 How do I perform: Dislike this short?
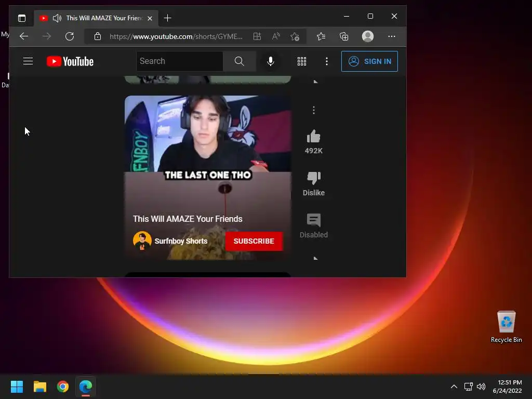point(313,178)
